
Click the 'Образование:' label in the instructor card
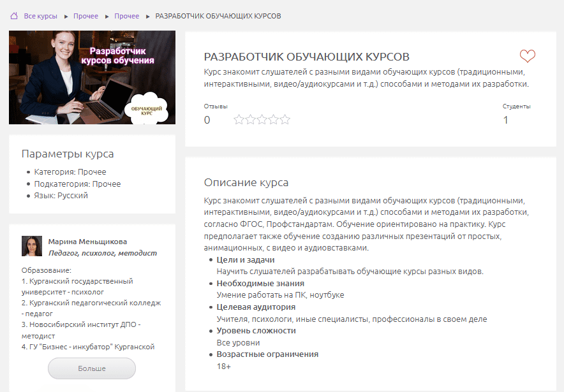[47, 270]
